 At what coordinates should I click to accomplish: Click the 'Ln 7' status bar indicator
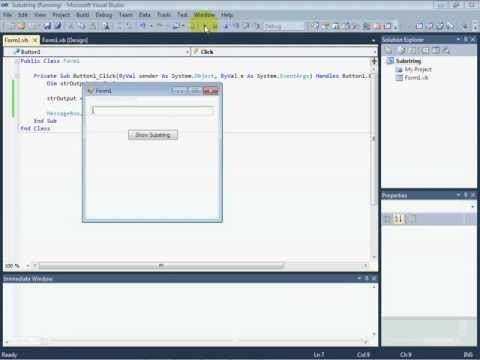(319, 355)
